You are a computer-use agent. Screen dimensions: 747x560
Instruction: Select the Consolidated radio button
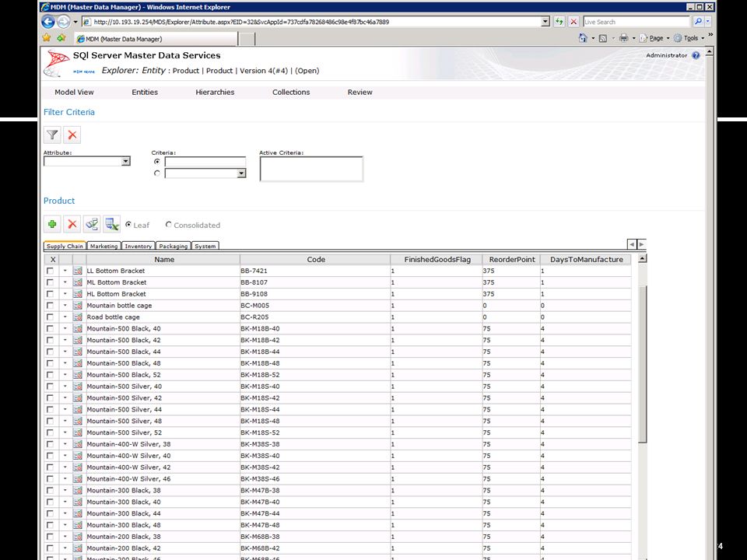click(x=169, y=224)
